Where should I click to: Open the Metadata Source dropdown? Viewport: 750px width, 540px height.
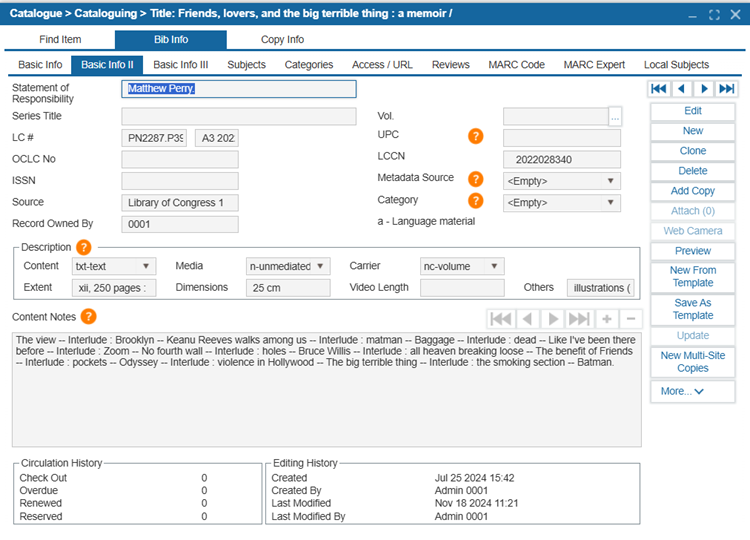tap(562, 181)
